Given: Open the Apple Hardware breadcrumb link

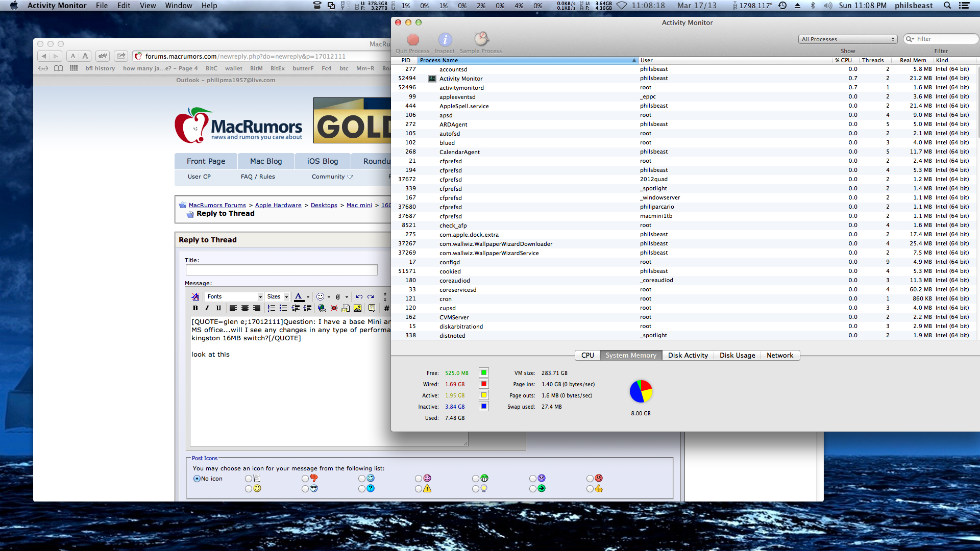Looking at the screenshot, I should 278,205.
